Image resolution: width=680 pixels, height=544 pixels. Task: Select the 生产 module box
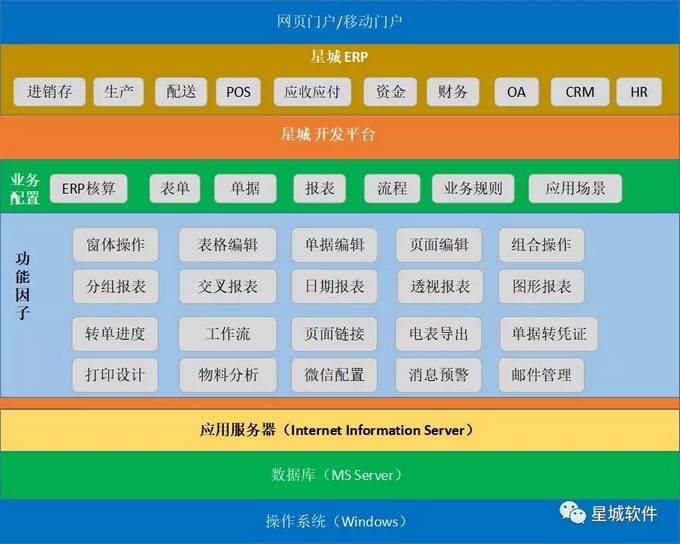pos(118,92)
